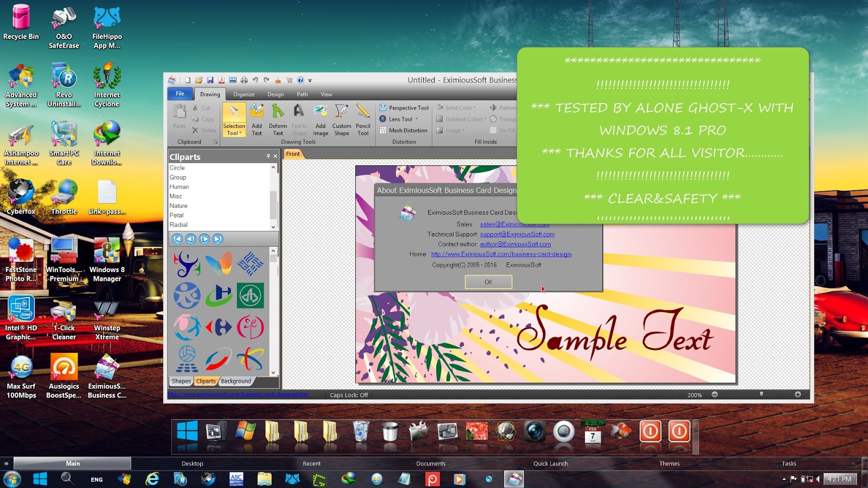The height and width of the screenshot is (488, 868).
Task: Select Revo Uninstaller desktop icon
Action: [64, 85]
